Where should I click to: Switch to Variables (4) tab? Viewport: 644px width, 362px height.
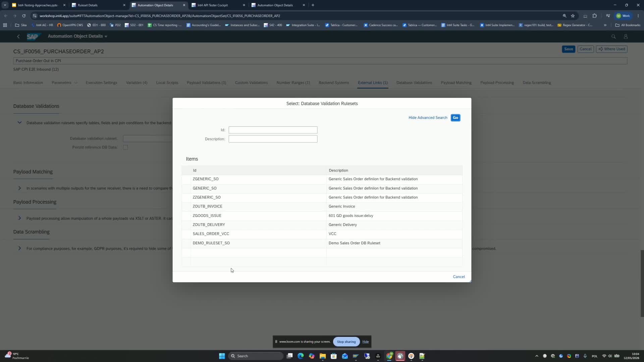point(137,83)
